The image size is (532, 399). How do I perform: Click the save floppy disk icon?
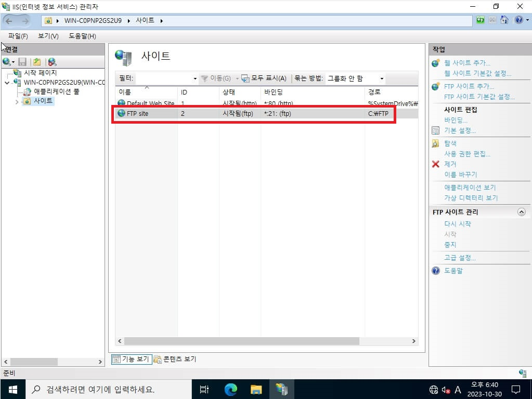tap(22, 62)
